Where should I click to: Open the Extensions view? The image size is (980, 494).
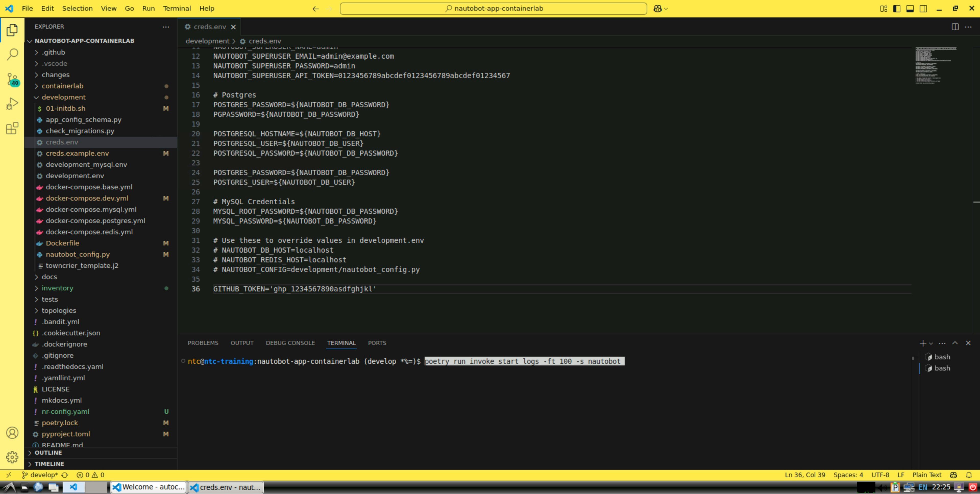coord(12,128)
